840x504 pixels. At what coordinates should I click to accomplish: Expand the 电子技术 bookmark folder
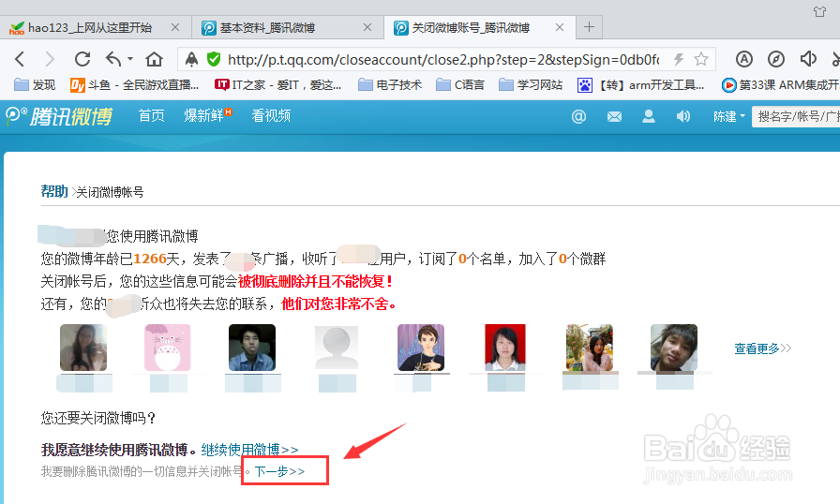390,84
